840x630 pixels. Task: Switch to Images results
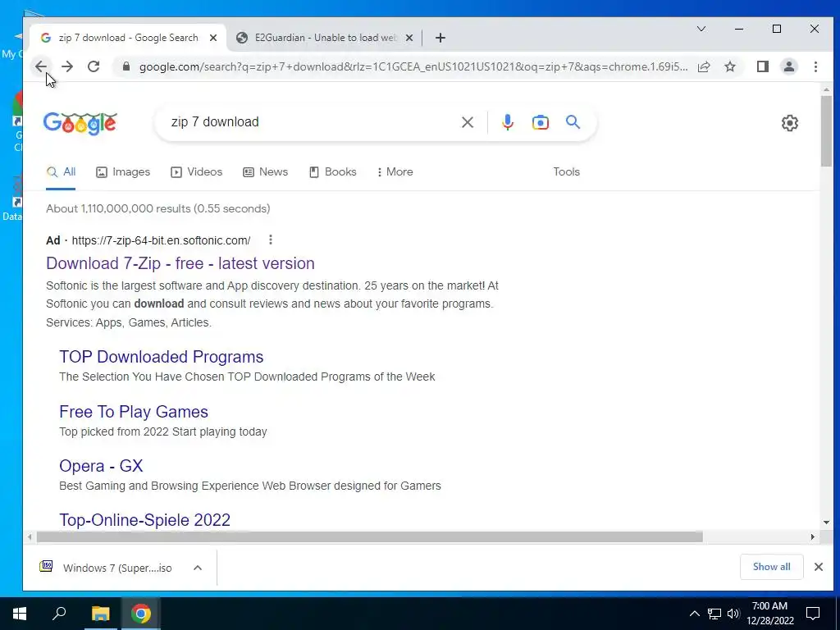(x=123, y=172)
